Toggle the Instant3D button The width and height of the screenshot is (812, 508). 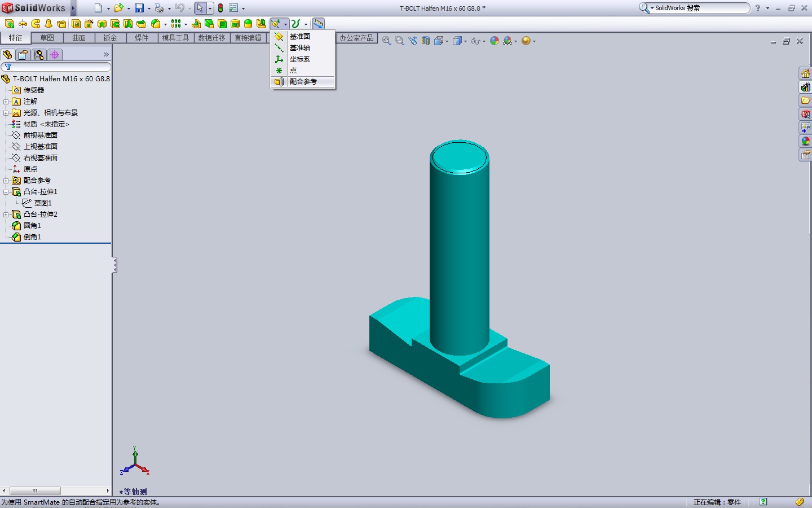(318, 24)
